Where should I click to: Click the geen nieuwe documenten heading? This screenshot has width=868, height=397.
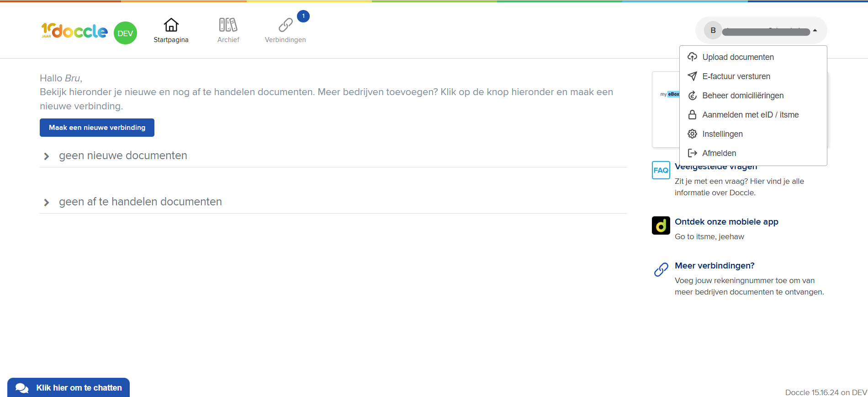(x=123, y=156)
